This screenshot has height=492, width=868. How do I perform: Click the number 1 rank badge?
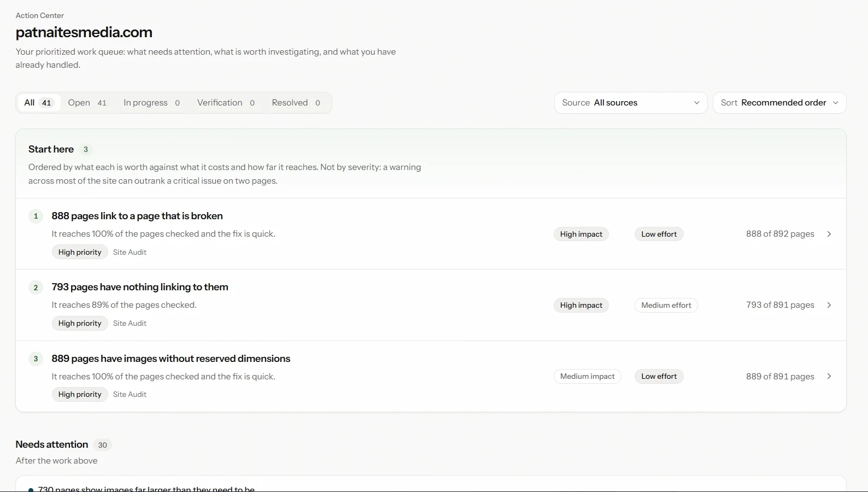point(36,216)
